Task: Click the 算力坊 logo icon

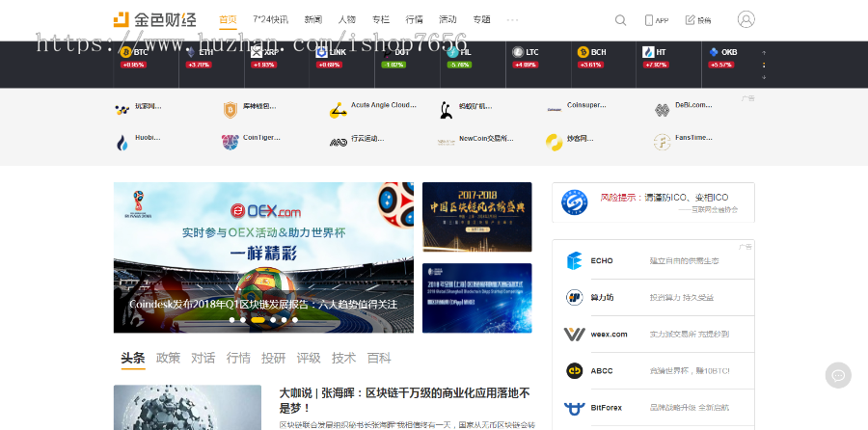Action: (x=574, y=297)
